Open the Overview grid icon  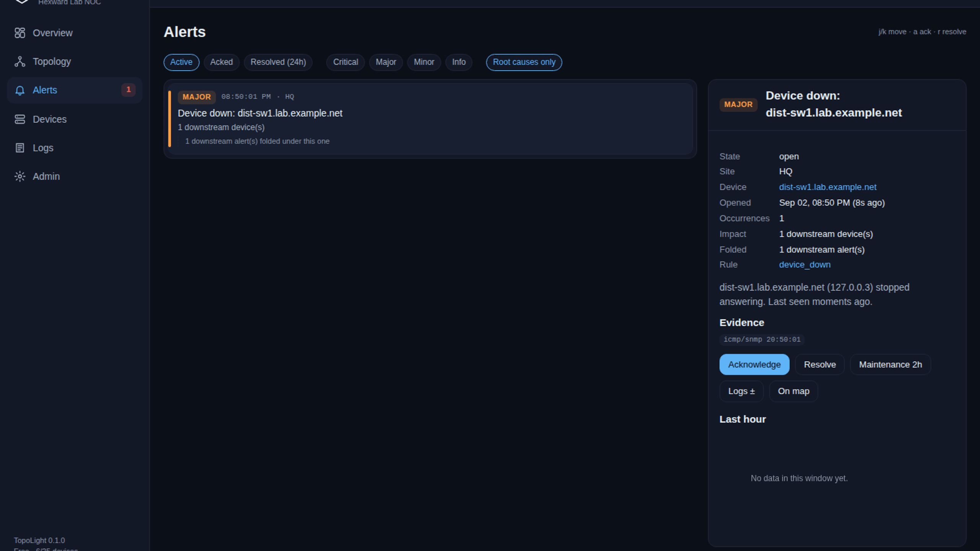tap(20, 33)
